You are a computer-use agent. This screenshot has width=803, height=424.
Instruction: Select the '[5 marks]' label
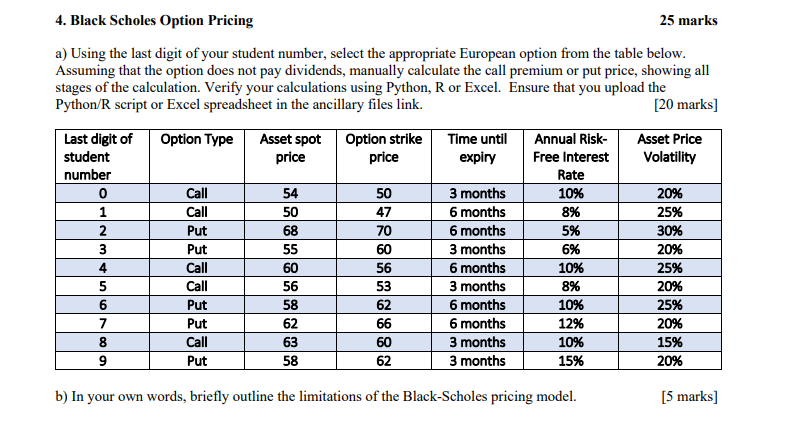[689, 396]
